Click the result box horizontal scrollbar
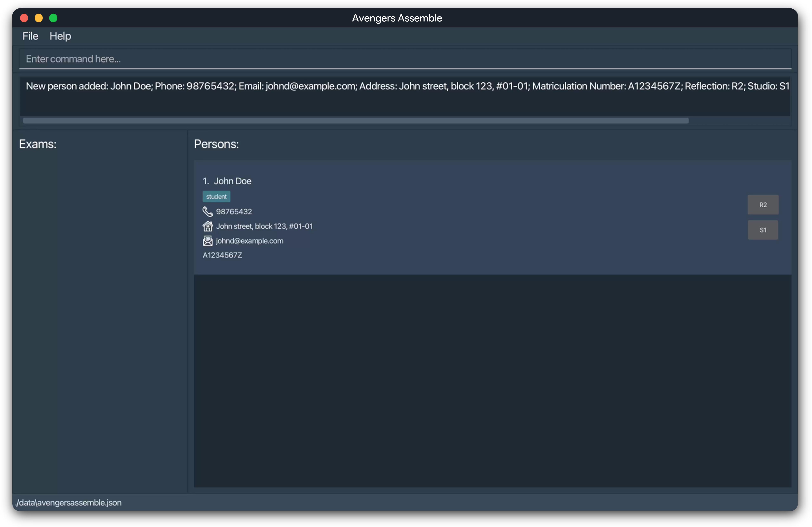Screen dimensions: 812x527 click(356, 121)
